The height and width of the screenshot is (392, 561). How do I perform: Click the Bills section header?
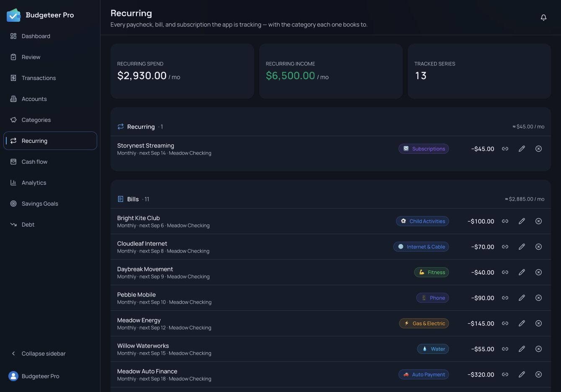[331, 199]
